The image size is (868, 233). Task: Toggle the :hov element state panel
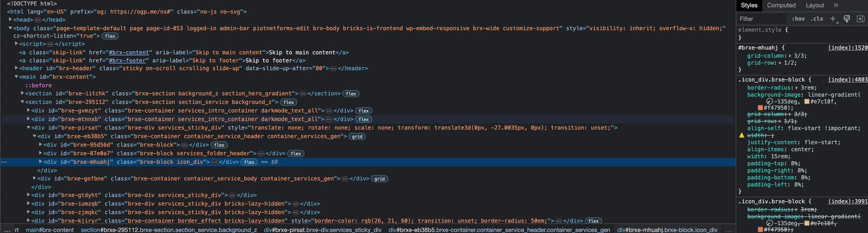pyautogui.click(x=798, y=19)
